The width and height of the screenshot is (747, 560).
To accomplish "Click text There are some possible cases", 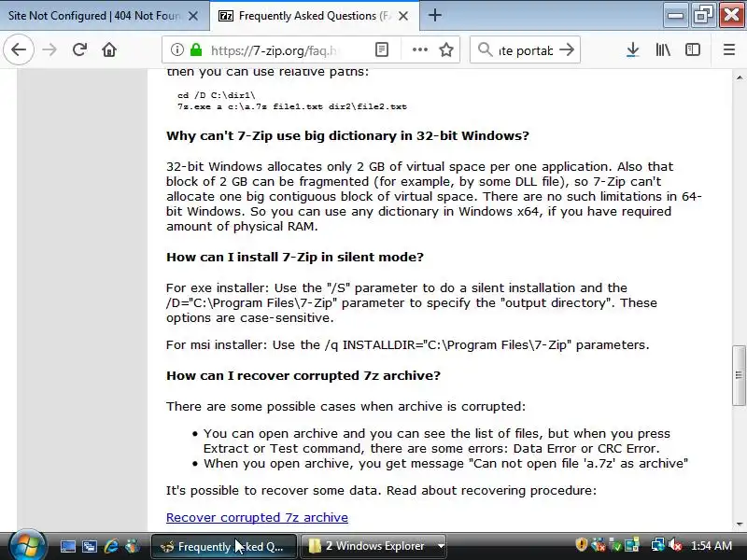I will coord(345,407).
